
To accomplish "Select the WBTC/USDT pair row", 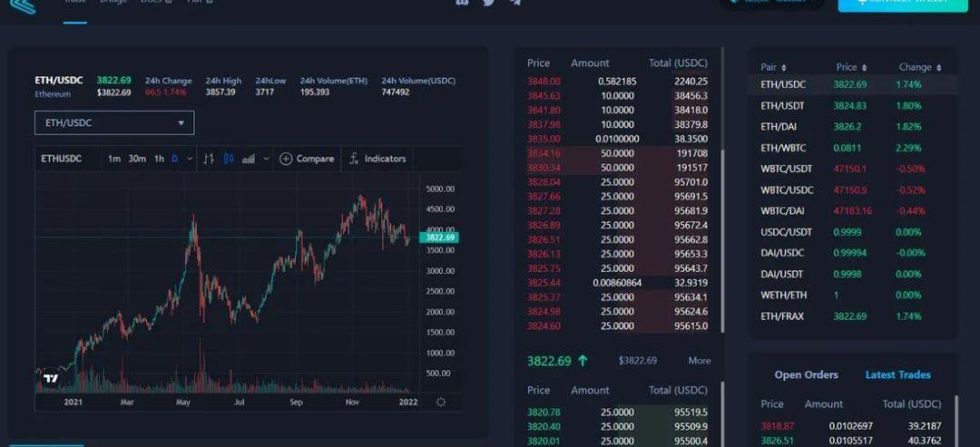I will pyautogui.click(x=851, y=169).
